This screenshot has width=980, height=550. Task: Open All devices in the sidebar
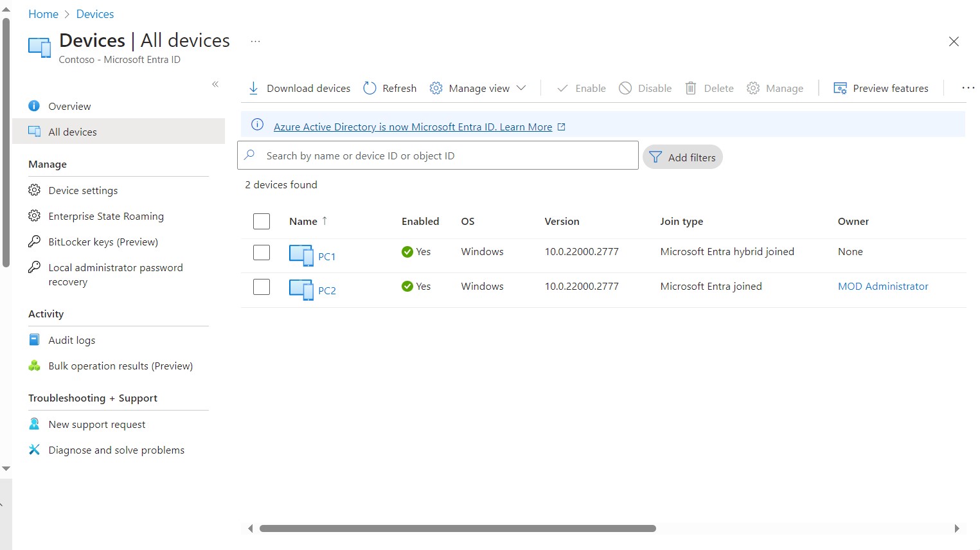point(118,132)
